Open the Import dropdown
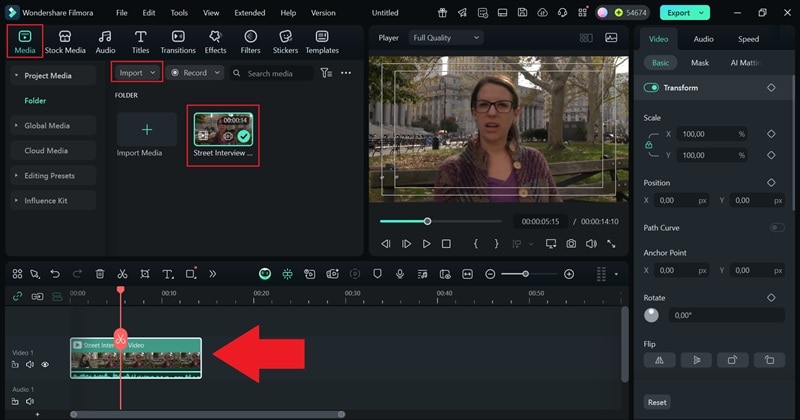This screenshot has height=420, width=800. tap(137, 73)
